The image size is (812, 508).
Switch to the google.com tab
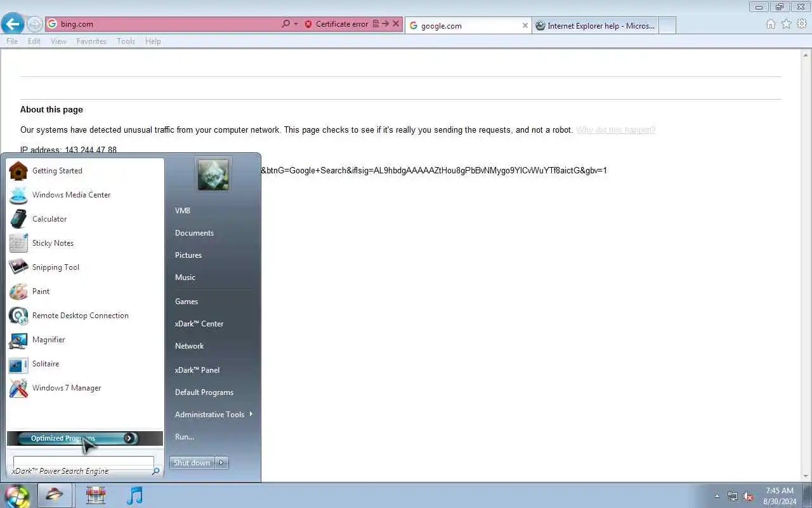coord(468,26)
